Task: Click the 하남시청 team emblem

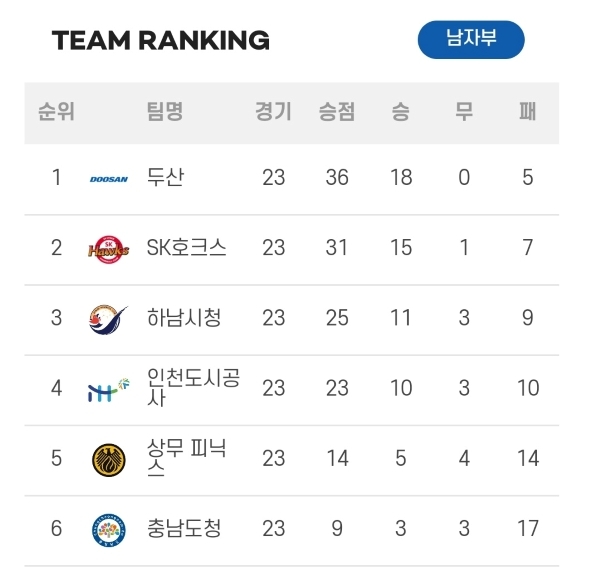Action: (x=108, y=319)
